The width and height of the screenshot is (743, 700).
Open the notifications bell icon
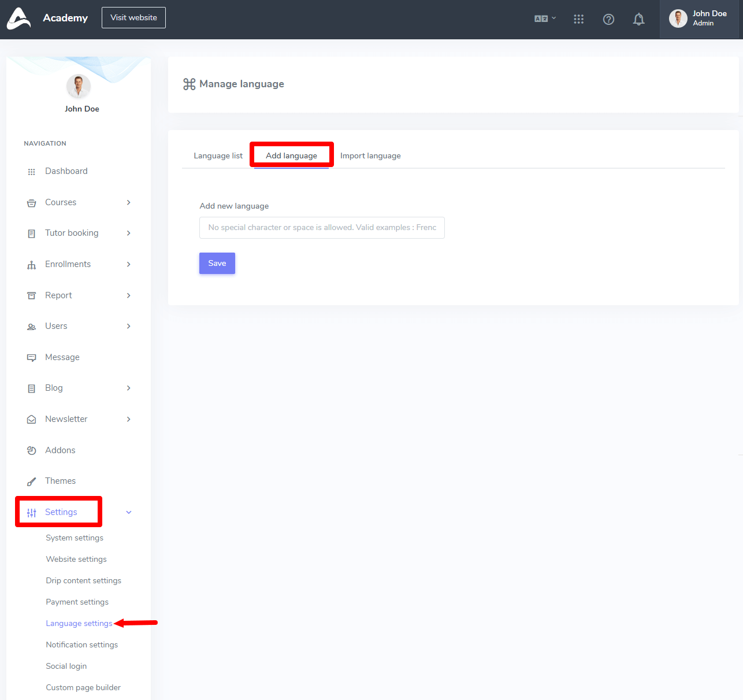[638, 19]
